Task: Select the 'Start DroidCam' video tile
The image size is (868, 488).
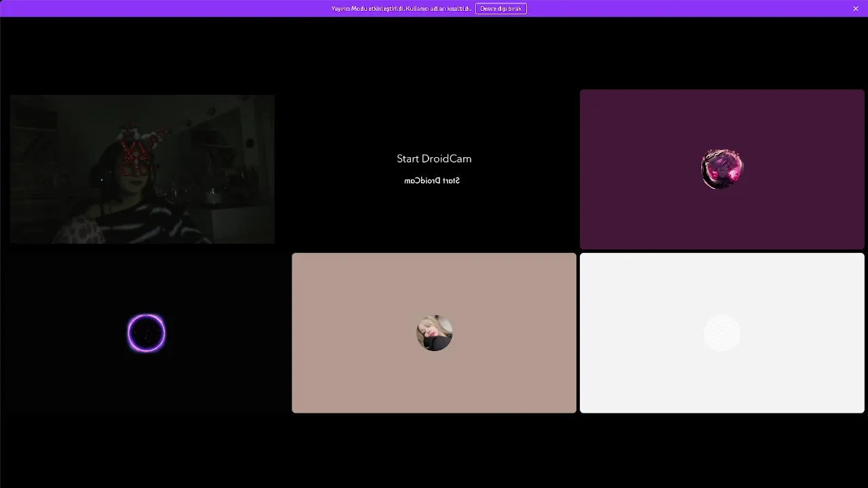Action: click(434, 169)
